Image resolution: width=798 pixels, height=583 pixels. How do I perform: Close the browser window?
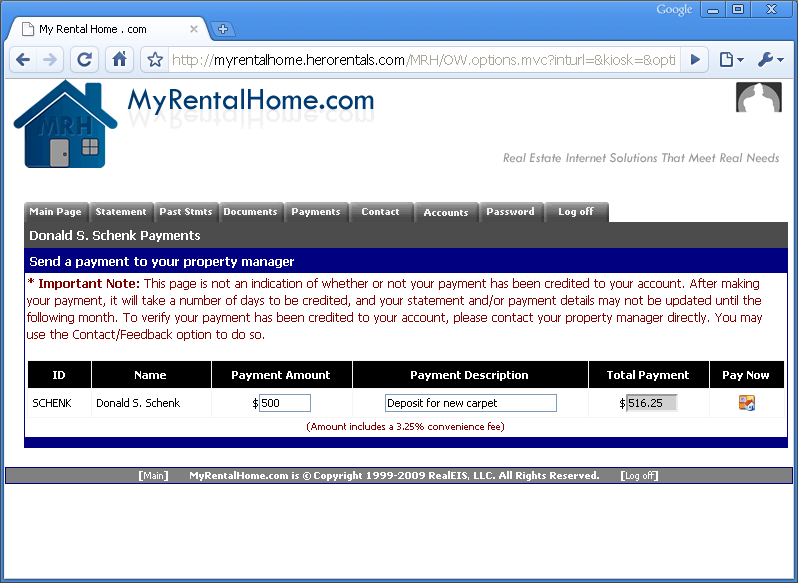click(772, 10)
